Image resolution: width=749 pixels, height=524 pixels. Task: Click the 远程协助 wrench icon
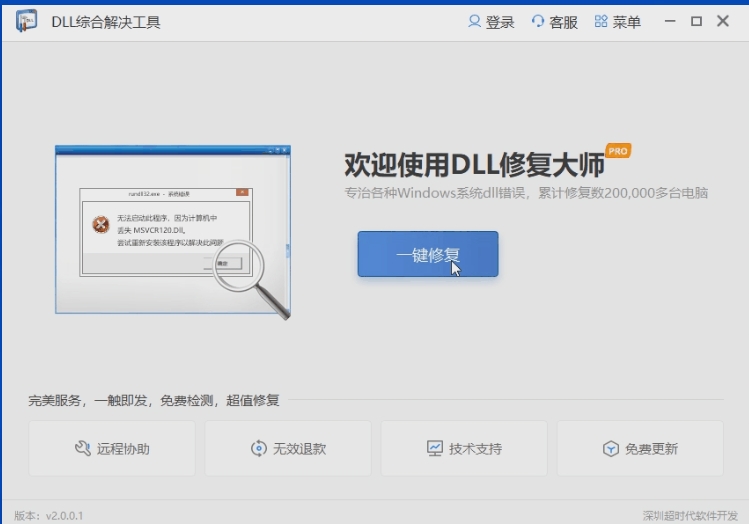point(83,448)
